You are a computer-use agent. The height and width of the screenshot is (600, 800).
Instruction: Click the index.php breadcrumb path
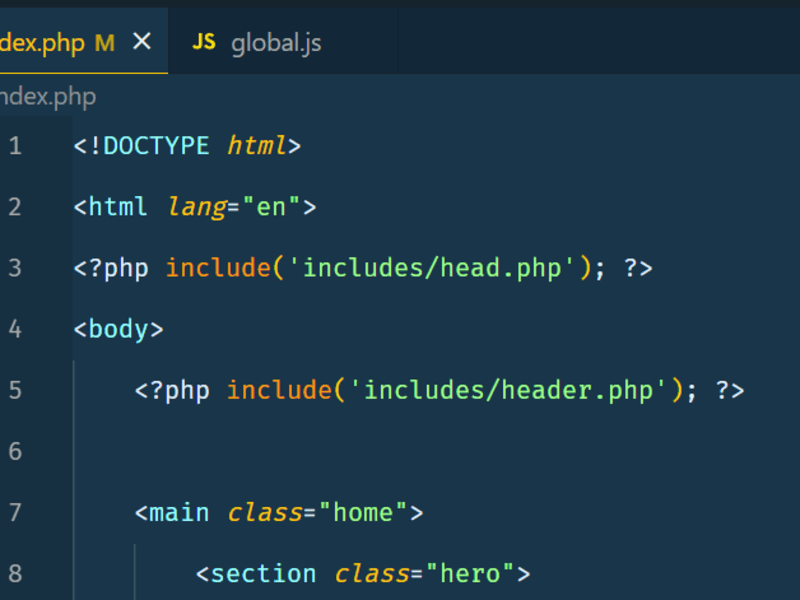[48, 97]
